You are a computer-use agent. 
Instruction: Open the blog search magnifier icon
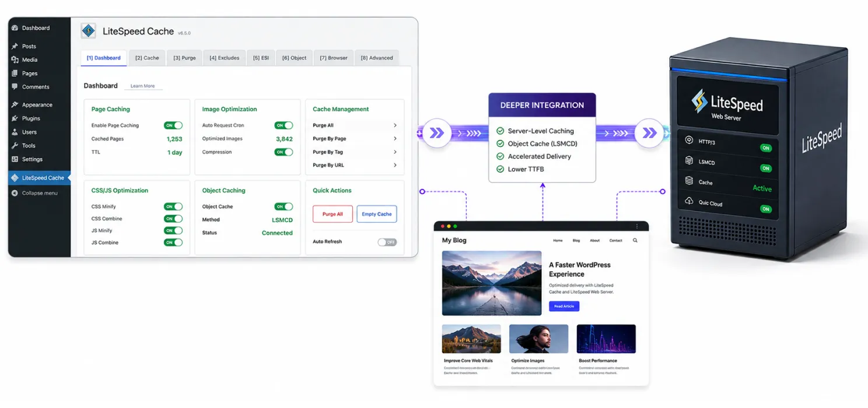635,240
